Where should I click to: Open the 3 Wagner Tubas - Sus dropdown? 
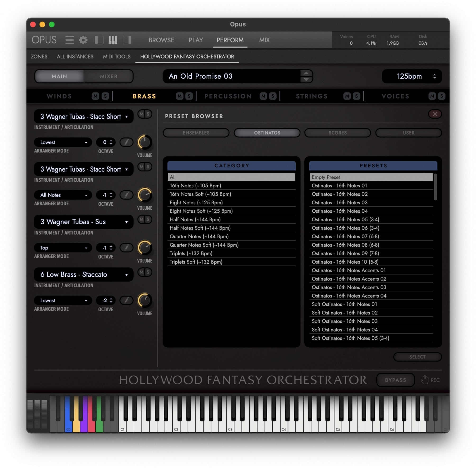(x=84, y=222)
